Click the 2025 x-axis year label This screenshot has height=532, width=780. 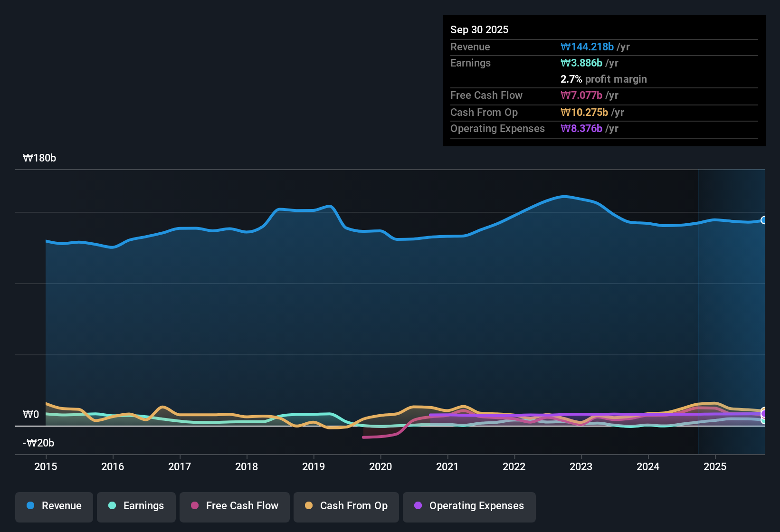[x=715, y=466]
